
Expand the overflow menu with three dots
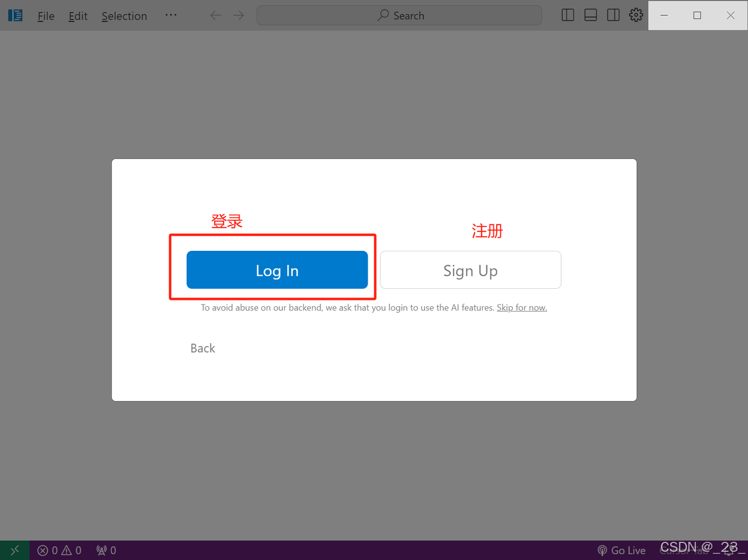(171, 15)
